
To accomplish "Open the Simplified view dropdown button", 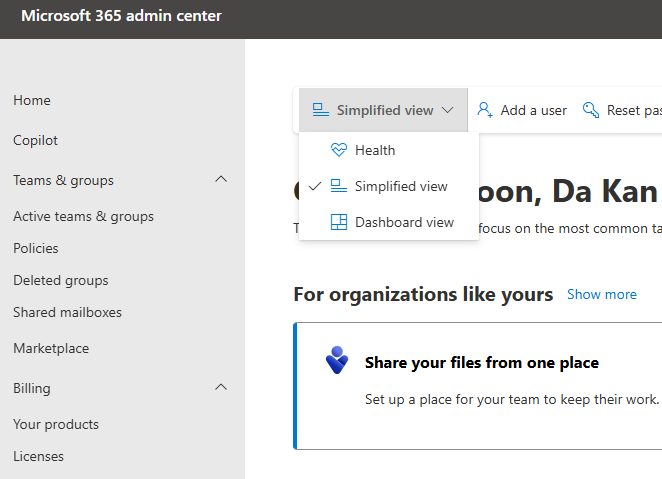I will pos(383,110).
